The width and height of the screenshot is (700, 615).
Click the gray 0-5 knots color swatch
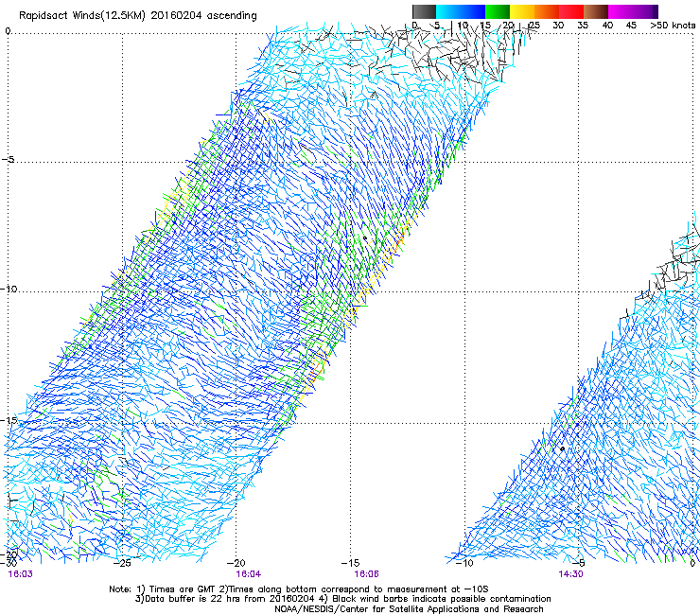(x=424, y=11)
